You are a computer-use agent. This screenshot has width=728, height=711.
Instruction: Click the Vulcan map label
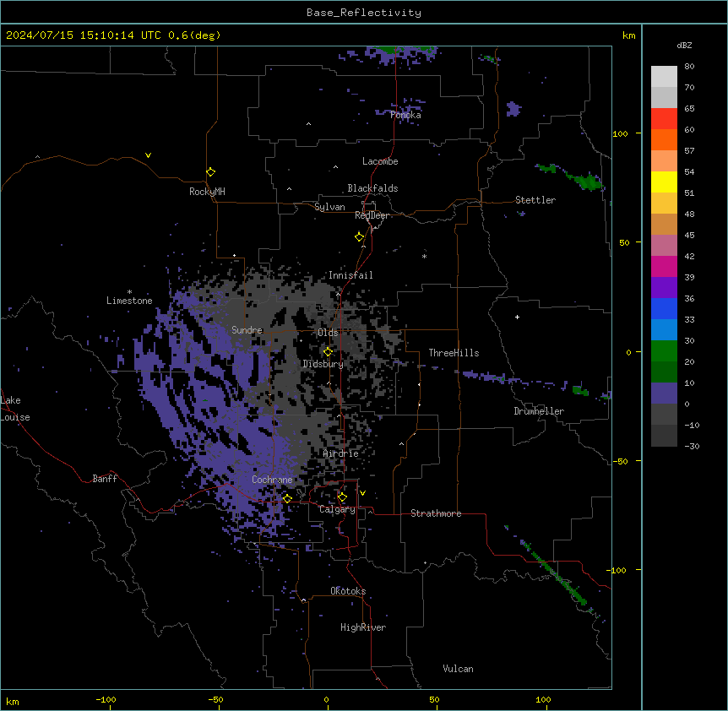pos(459,669)
